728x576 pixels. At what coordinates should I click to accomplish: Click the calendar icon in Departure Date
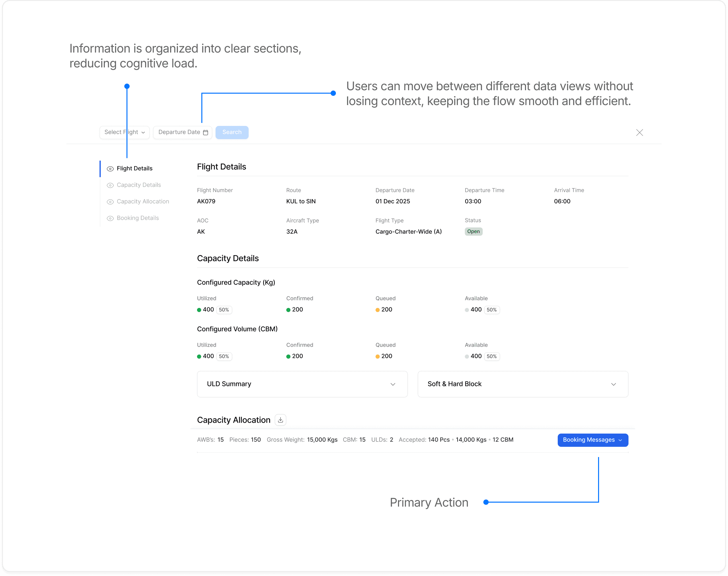coord(205,133)
